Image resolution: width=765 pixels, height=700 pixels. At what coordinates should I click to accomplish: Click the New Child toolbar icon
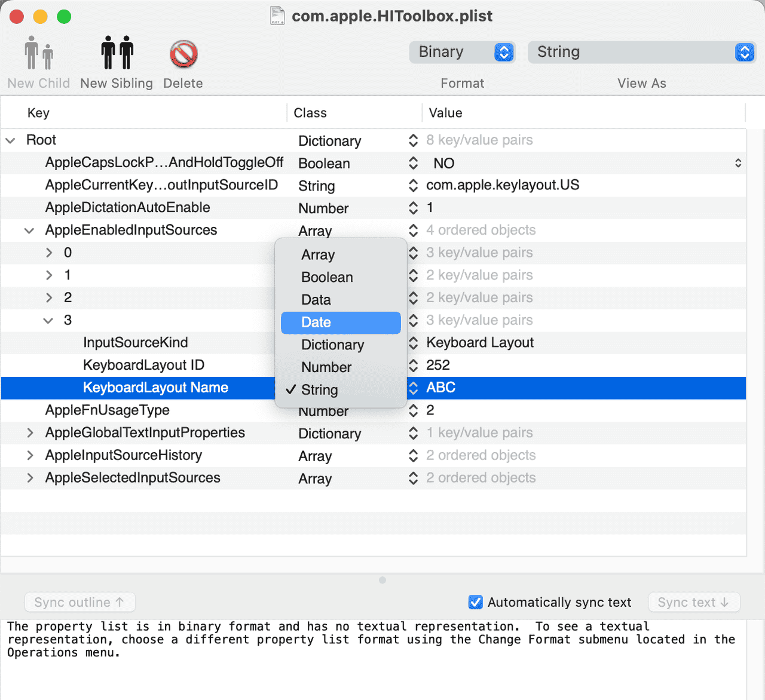(x=39, y=54)
